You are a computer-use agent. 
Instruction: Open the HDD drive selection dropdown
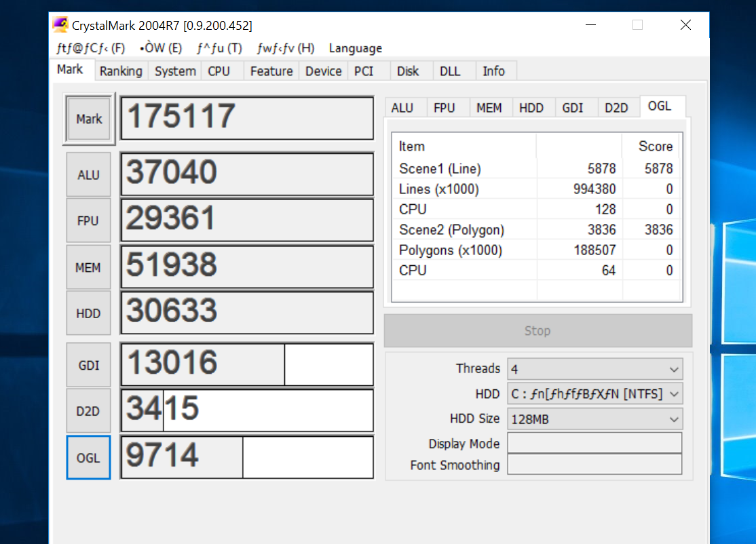pos(594,393)
